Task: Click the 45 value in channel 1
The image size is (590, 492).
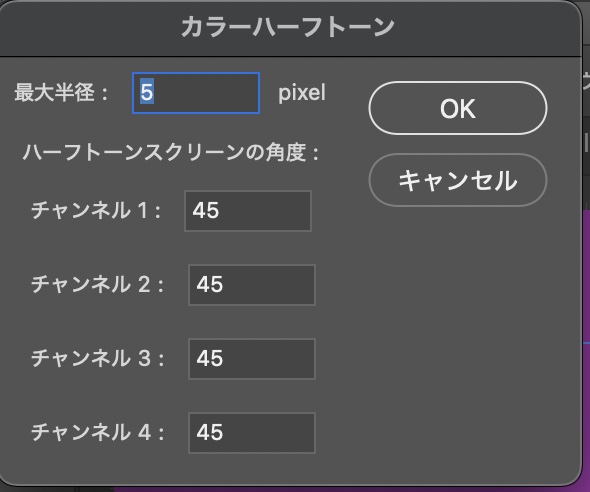Action: [x=205, y=211]
